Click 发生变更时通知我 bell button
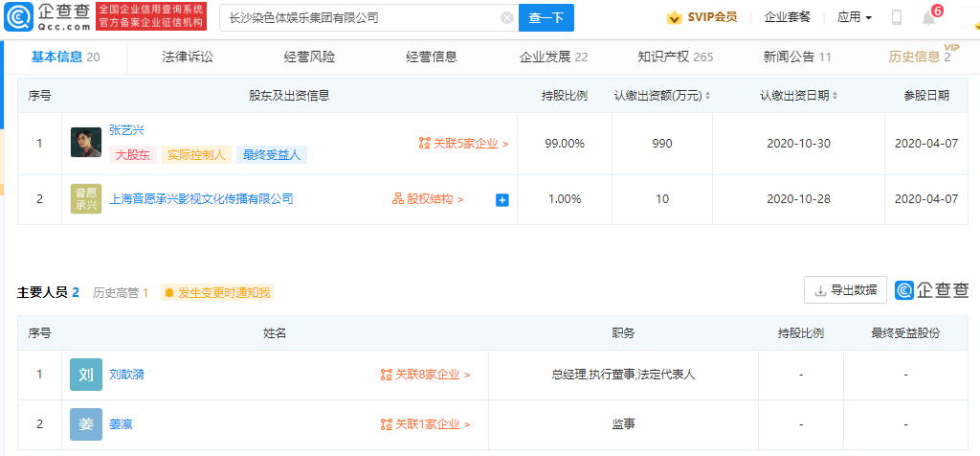Viewport: 980px width, 456px height. (x=217, y=292)
